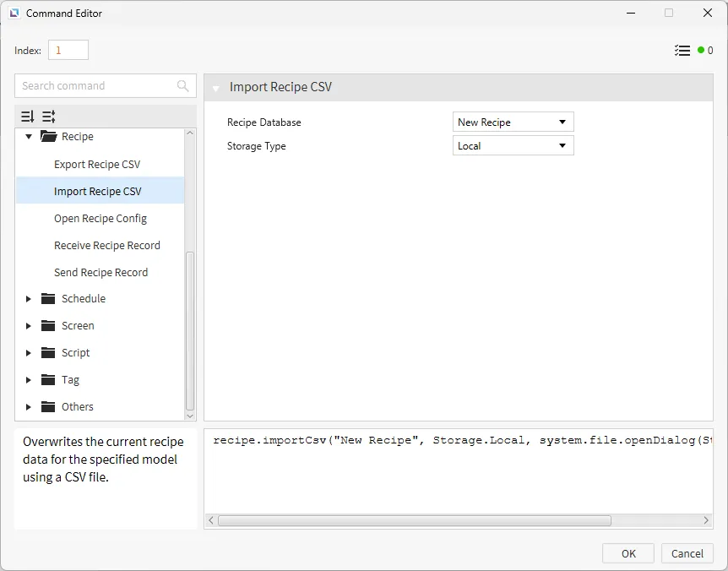Click the Index input field
Image resolution: width=728 pixels, height=571 pixels.
[68, 51]
